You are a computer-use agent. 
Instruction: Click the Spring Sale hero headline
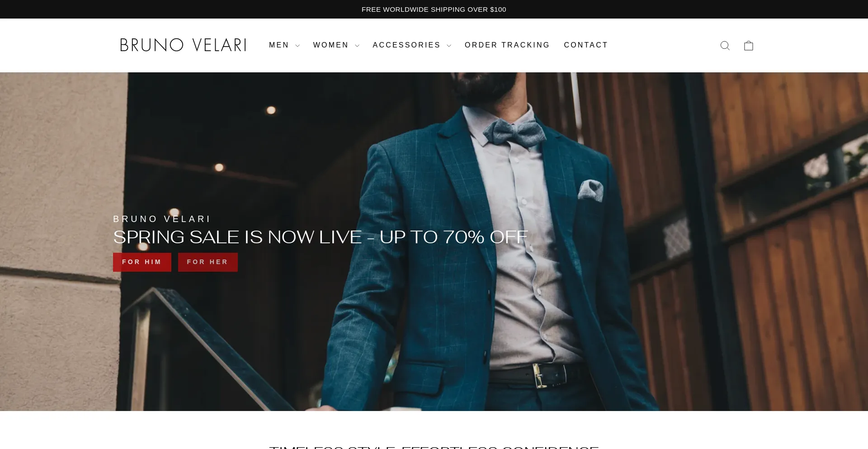pyautogui.click(x=320, y=237)
